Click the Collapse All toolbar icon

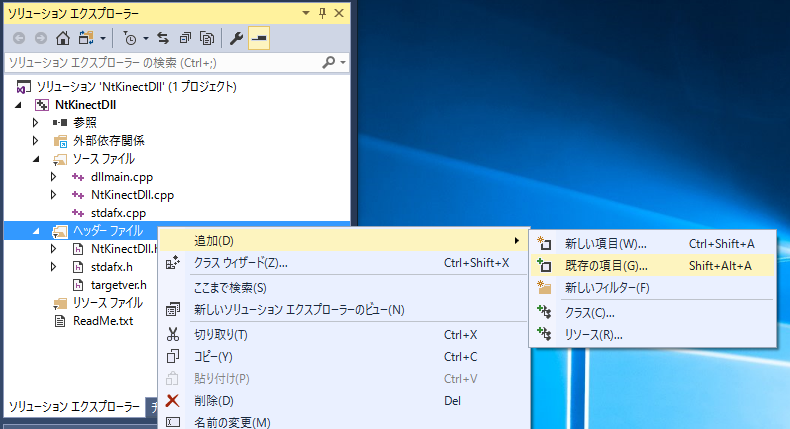tap(185, 38)
